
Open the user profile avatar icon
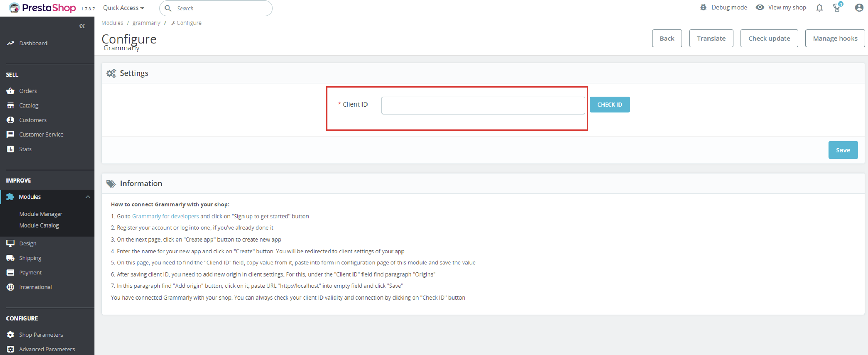(859, 8)
